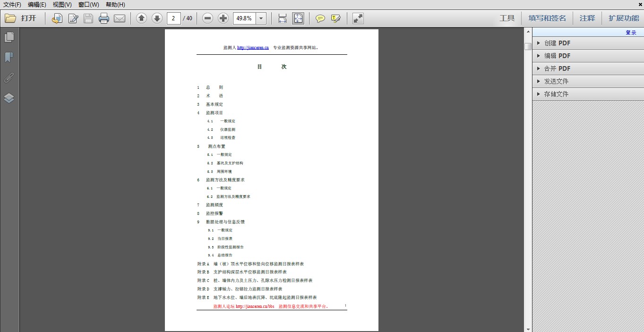Show bookmarks sidebar panel
644x332 pixels.
pos(9,58)
